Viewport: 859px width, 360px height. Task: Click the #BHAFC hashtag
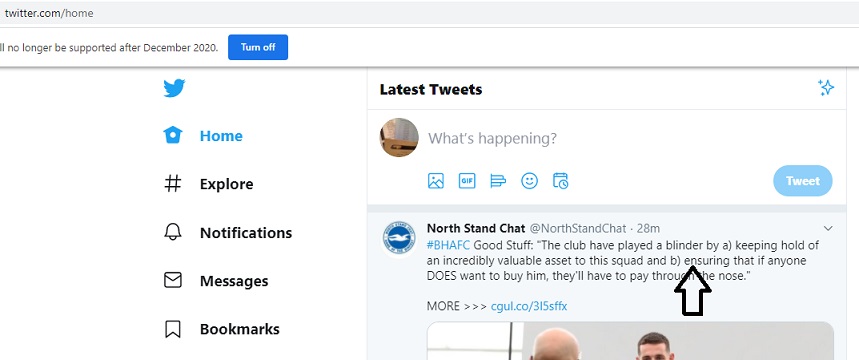(449, 244)
